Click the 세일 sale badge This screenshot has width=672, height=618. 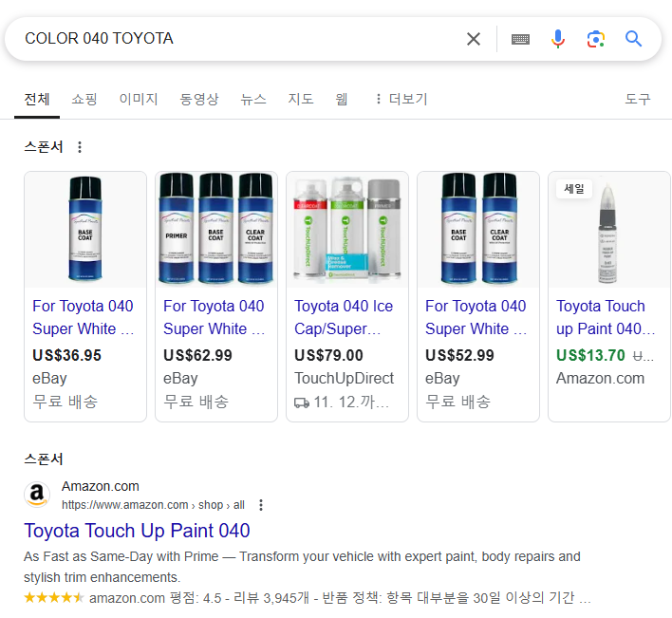574,189
